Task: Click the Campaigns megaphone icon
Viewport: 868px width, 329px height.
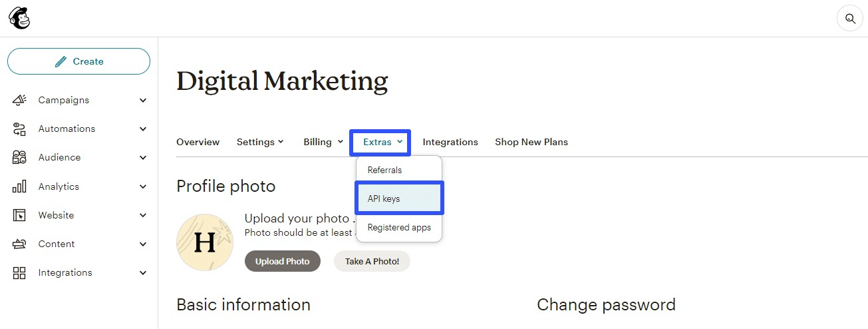Action: coord(19,100)
